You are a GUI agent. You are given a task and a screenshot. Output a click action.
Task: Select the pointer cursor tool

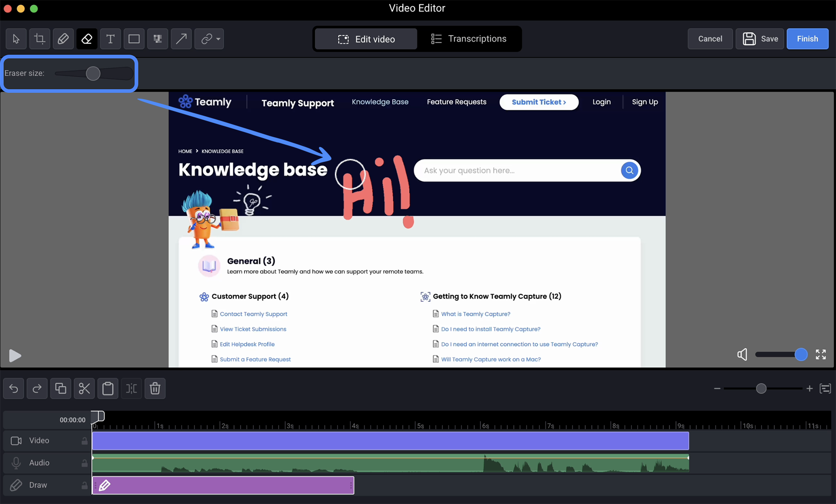[x=16, y=39]
